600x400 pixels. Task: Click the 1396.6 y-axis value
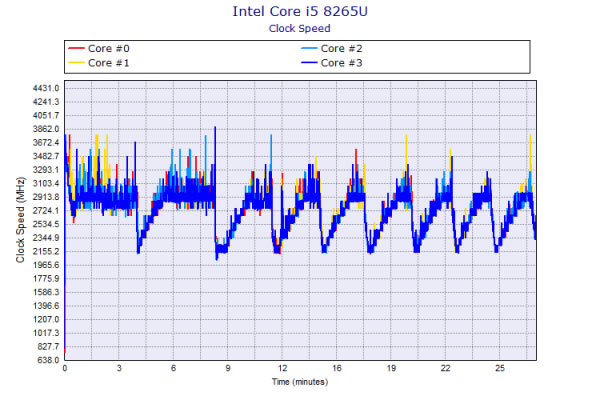point(46,306)
